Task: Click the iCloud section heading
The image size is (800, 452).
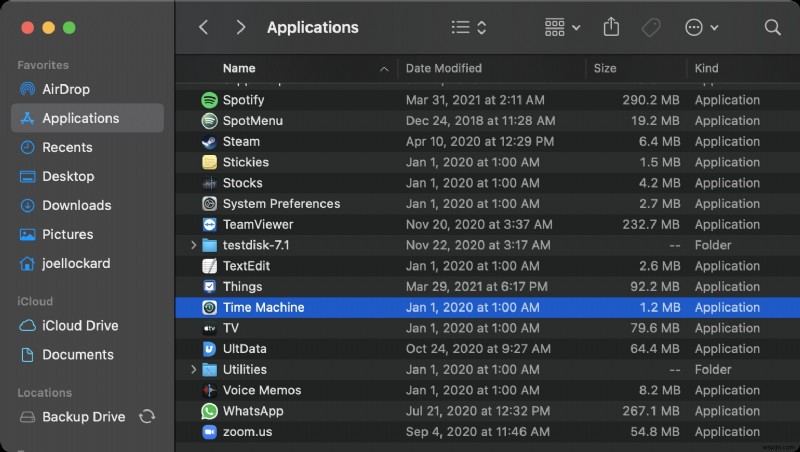Action: (x=35, y=302)
